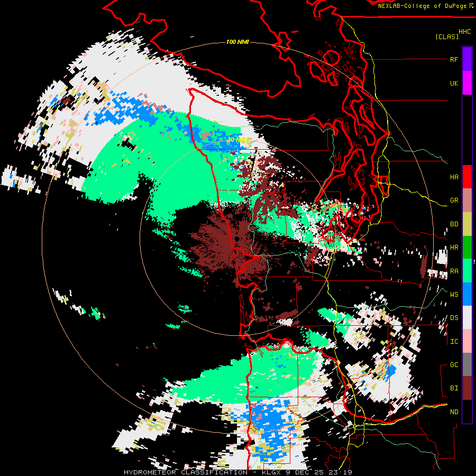Click the UK legend label
This screenshot has width=476, height=476.
(454, 83)
